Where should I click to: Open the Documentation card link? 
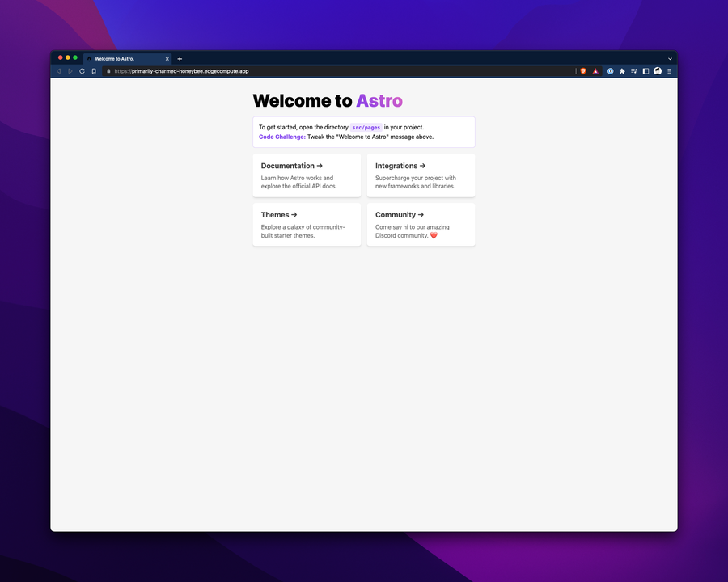coord(307,175)
